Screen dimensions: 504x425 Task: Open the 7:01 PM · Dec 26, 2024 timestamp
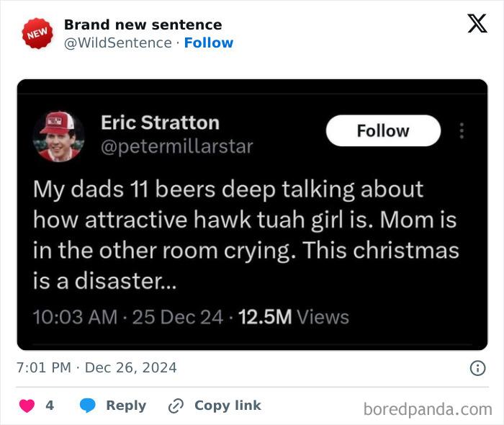96,367
